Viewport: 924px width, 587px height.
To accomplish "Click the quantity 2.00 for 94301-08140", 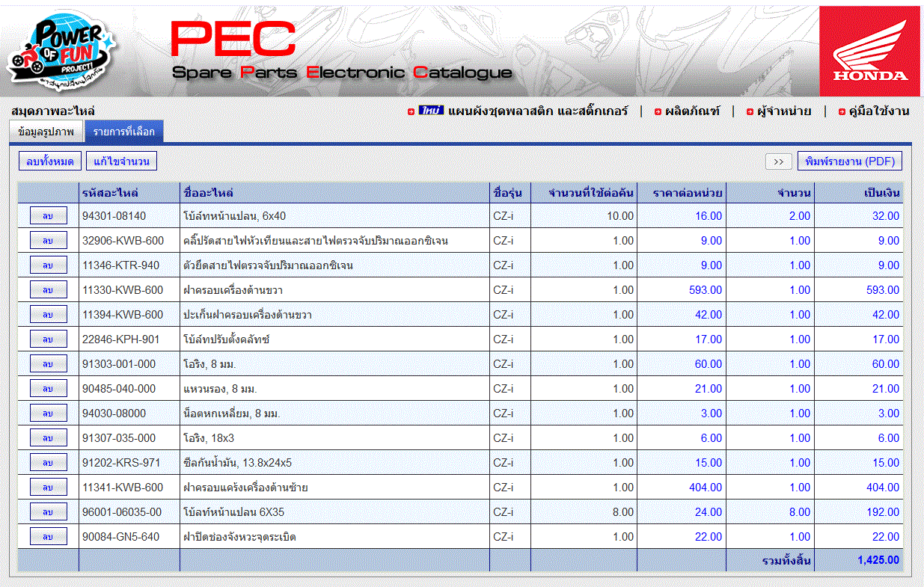I will click(800, 216).
